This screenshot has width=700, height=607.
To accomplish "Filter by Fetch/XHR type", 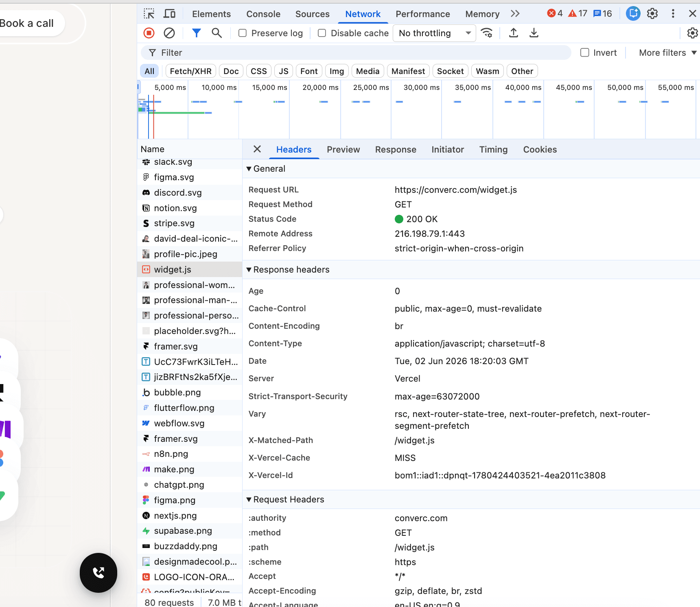I will coord(191,71).
